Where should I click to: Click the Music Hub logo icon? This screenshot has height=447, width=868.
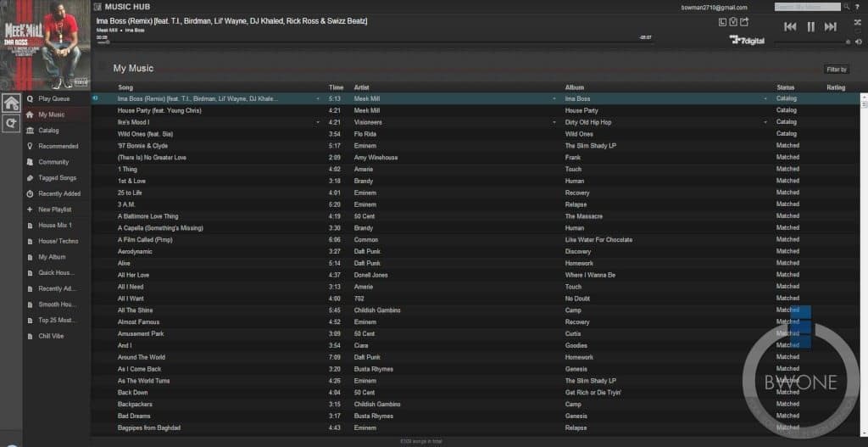97,7
